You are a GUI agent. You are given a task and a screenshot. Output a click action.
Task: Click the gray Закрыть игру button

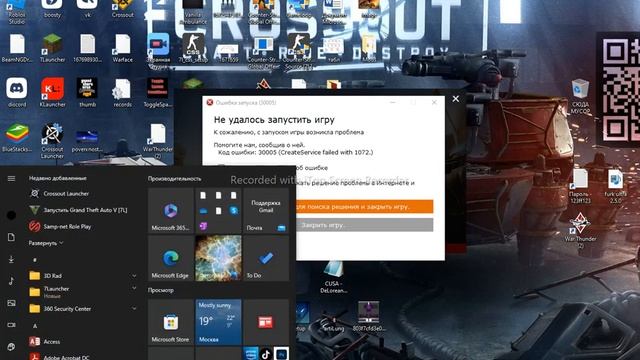click(364, 225)
